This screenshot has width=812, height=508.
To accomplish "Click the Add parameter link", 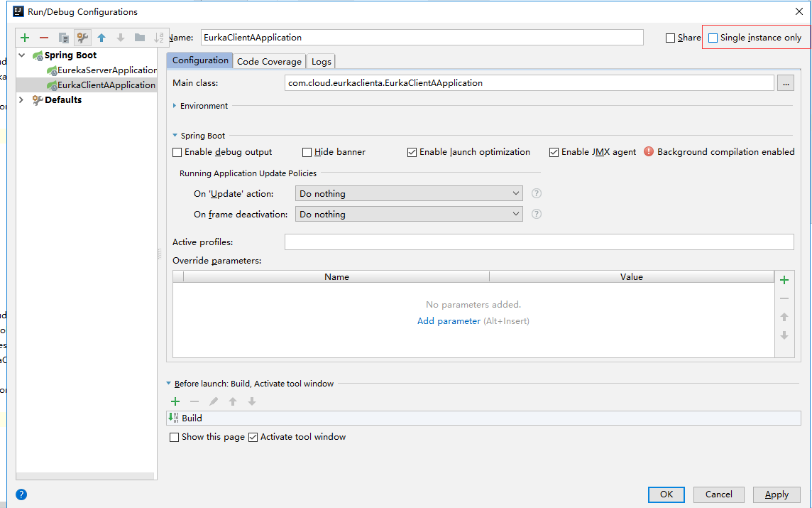I will point(449,320).
